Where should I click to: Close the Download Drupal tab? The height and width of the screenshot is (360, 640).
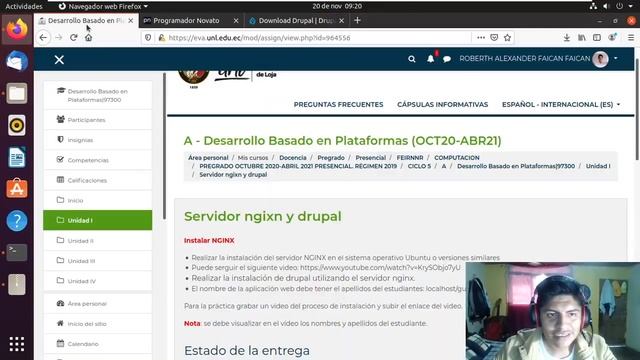(x=342, y=20)
